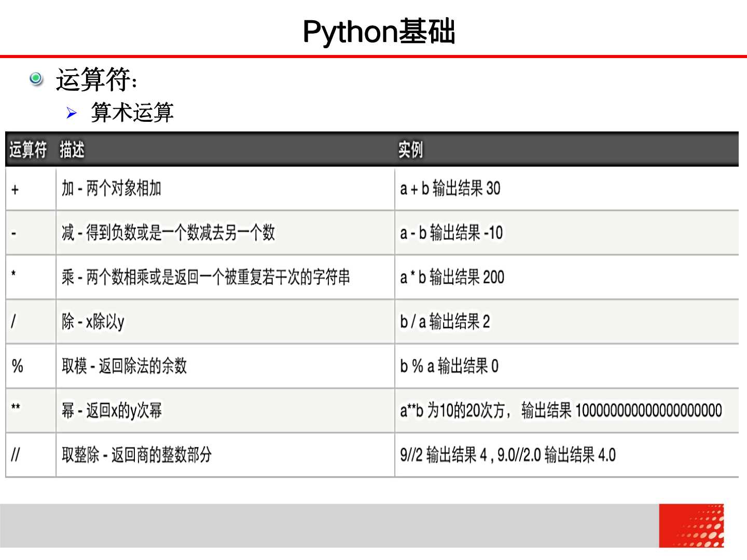The image size is (747, 560).
Task: Click example "a * b 输出结果 200"
Action: point(452,277)
